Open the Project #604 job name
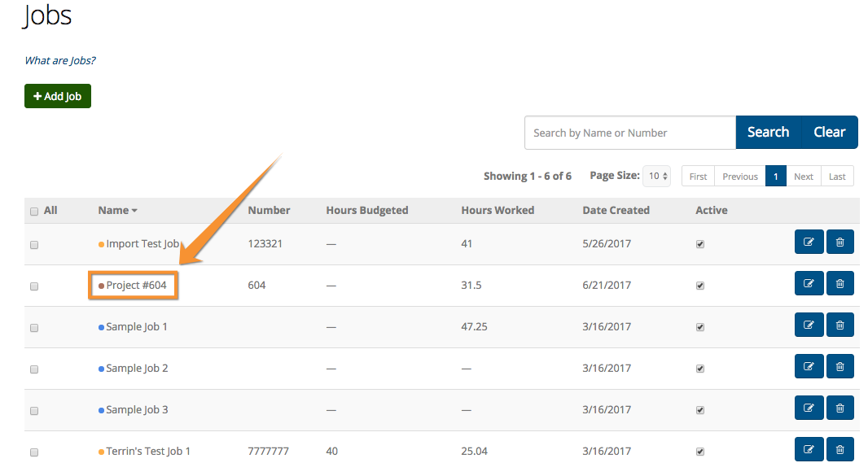Image resolution: width=868 pixels, height=476 pixels. tap(136, 285)
